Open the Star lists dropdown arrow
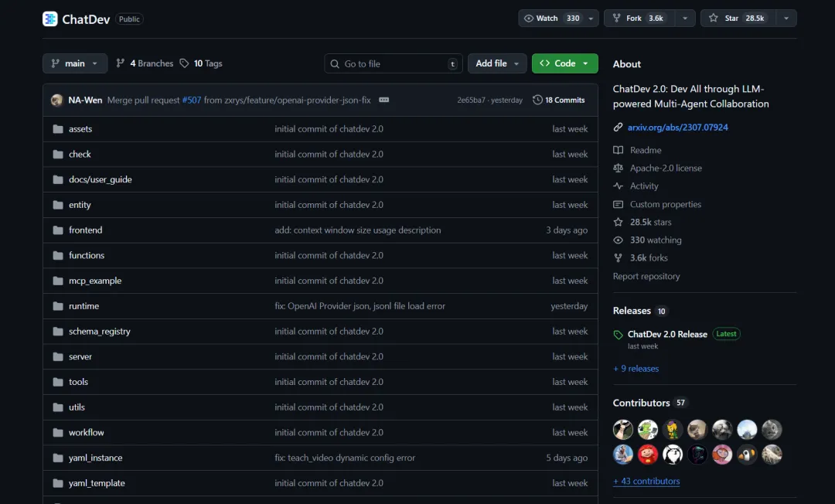 tap(786, 18)
